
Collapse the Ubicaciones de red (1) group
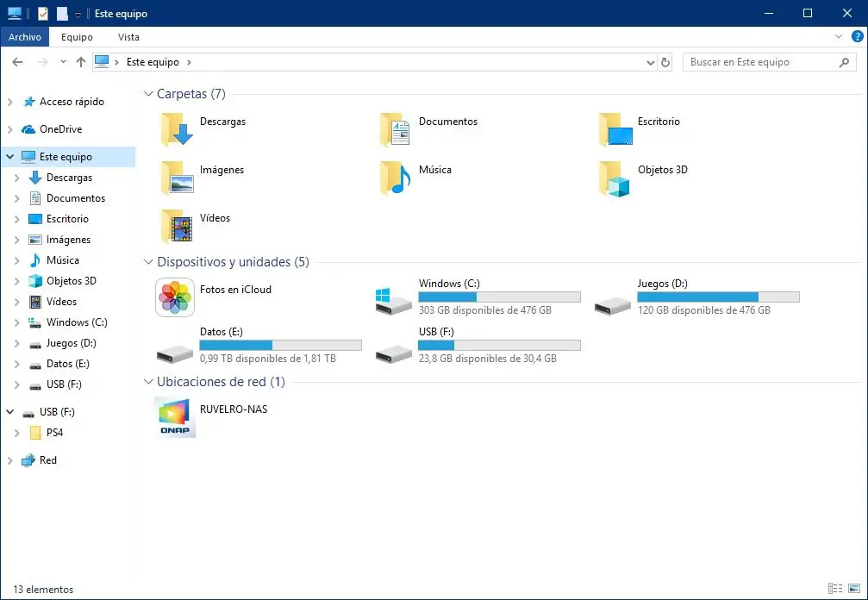[x=147, y=381]
